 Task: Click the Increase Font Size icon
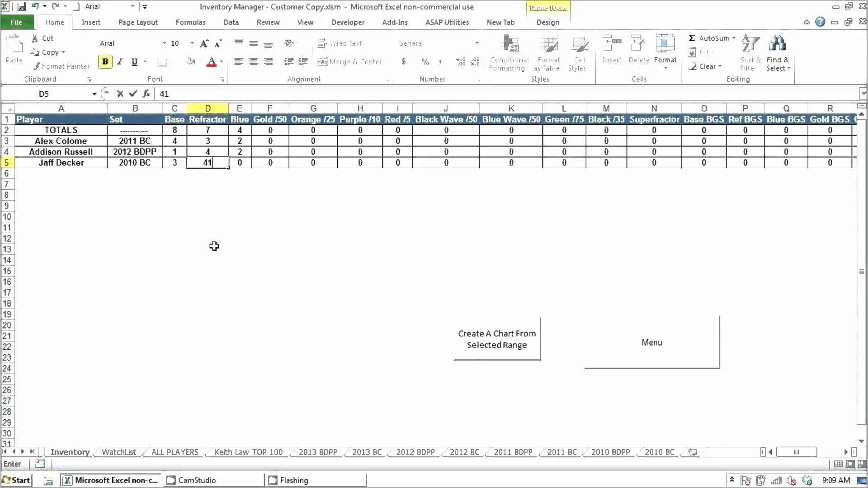tap(204, 43)
